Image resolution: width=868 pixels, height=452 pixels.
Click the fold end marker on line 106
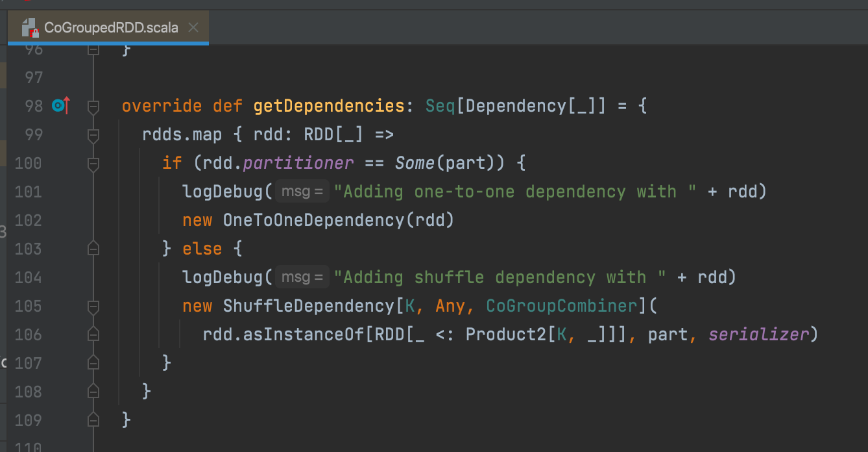pos(93,334)
